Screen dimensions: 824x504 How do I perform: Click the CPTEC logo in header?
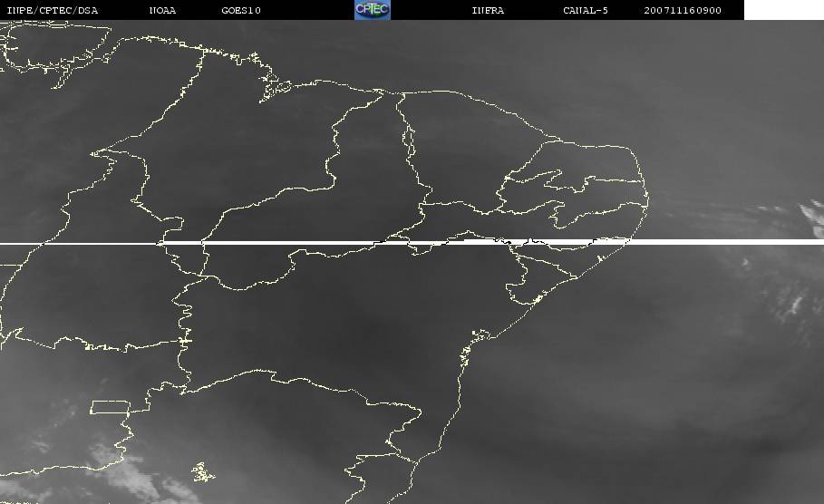pyautogui.click(x=373, y=9)
